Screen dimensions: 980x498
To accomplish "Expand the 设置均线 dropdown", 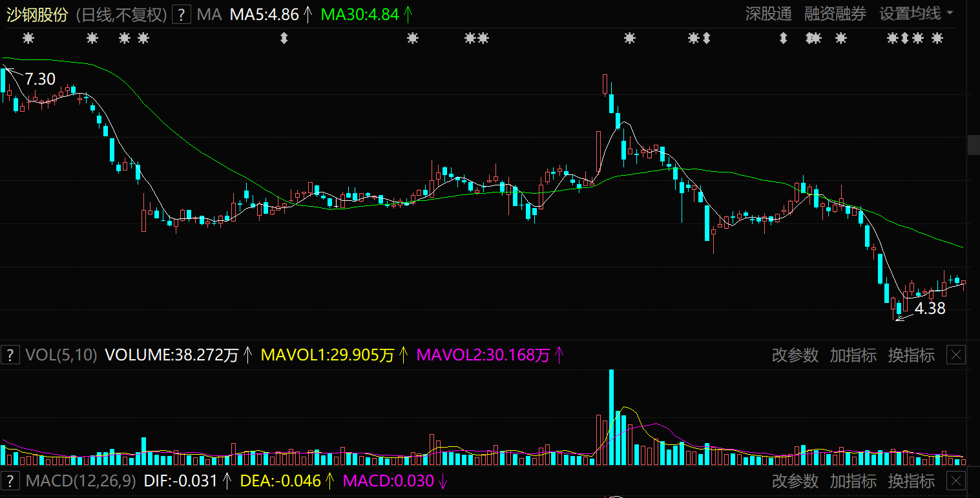I will [x=917, y=14].
